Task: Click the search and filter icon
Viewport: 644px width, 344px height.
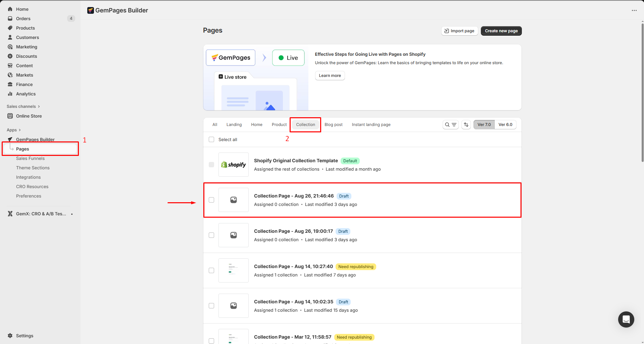Action: click(450, 125)
